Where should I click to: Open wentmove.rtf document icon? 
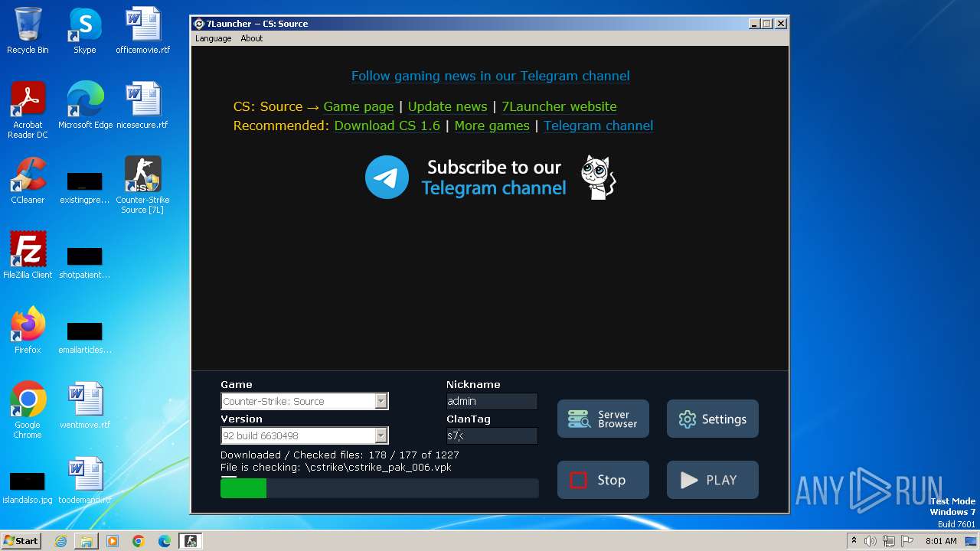click(84, 405)
